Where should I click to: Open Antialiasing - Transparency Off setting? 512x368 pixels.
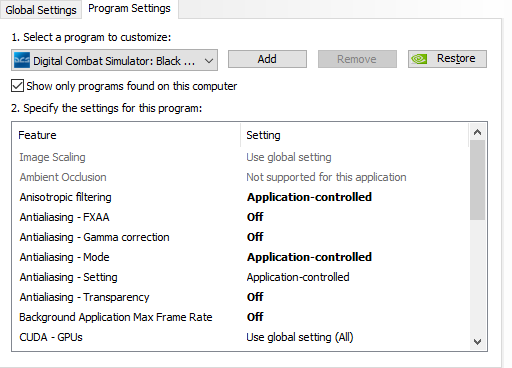pyautogui.click(x=255, y=297)
